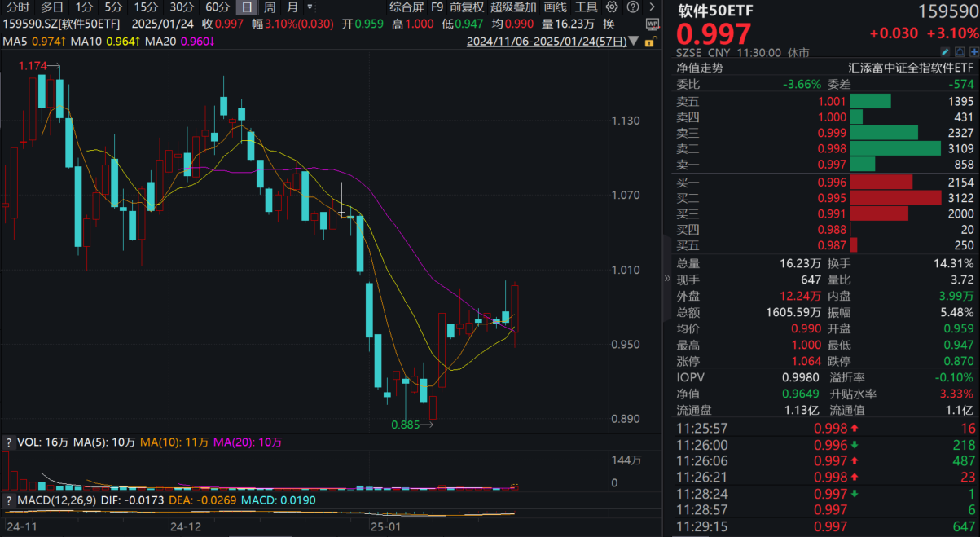Click the WP icon beside the chart header
Screen dimensions: 980x537
653,24
